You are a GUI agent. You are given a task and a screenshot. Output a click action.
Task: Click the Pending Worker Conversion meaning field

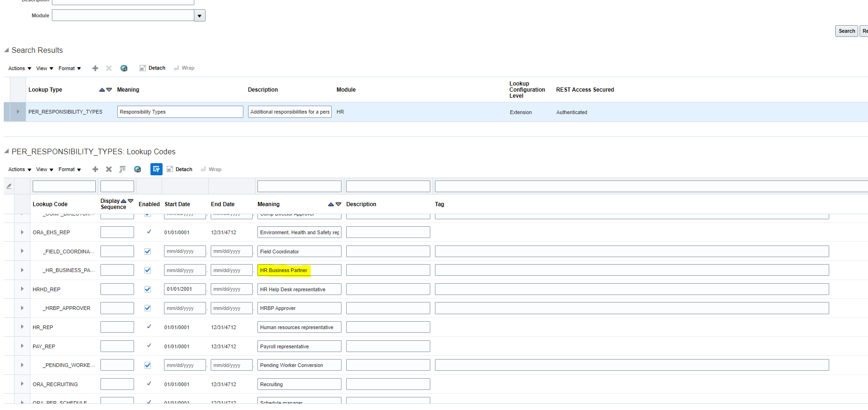click(x=299, y=365)
